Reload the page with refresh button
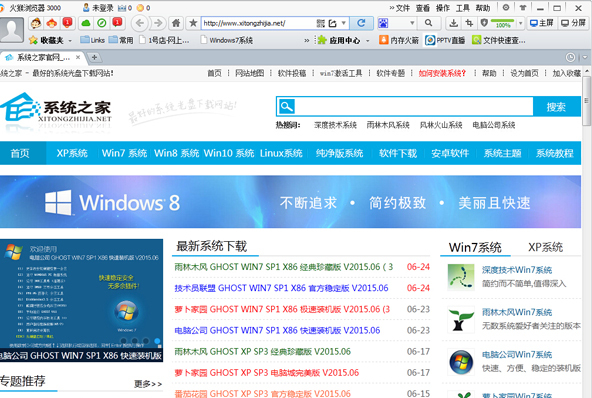 361,23
